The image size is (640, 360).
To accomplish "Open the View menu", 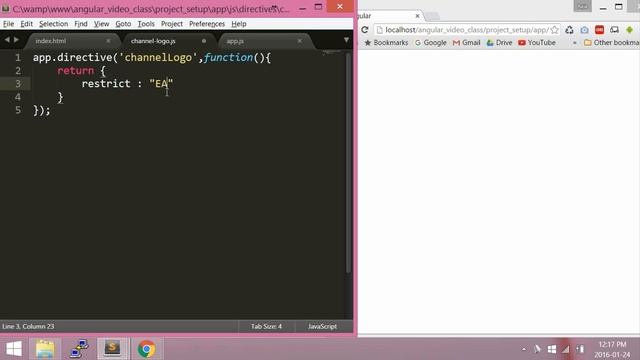I will [x=101, y=24].
